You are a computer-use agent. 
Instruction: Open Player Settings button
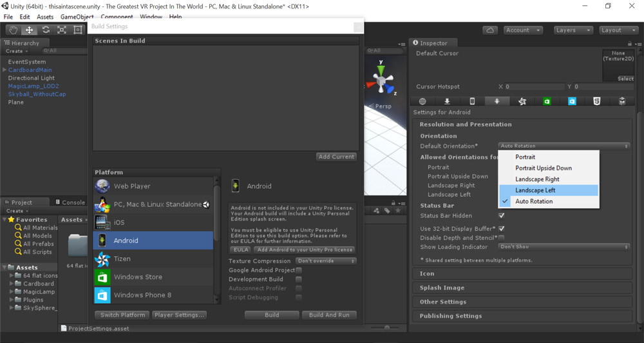pyautogui.click(x=180, y=315)
